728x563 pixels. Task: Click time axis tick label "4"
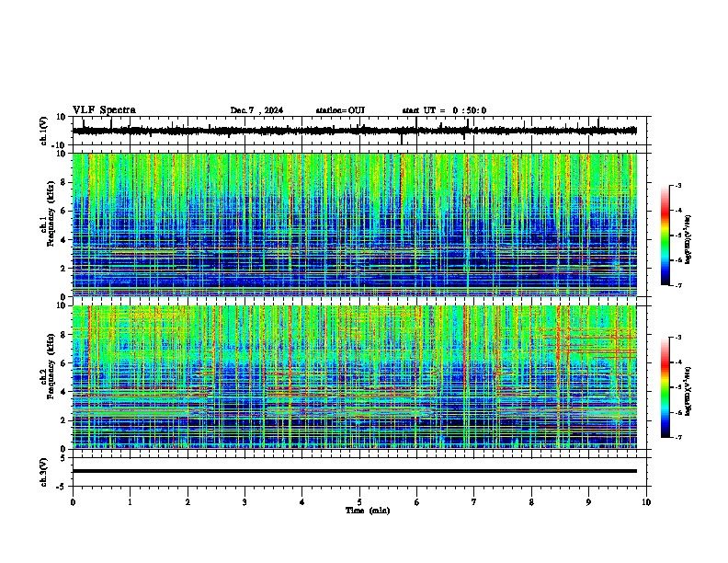[302, 502]
